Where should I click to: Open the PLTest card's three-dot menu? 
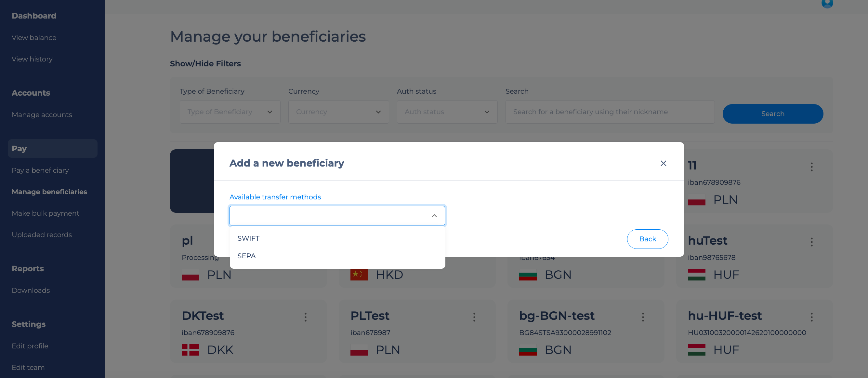[x=474, y=317]
